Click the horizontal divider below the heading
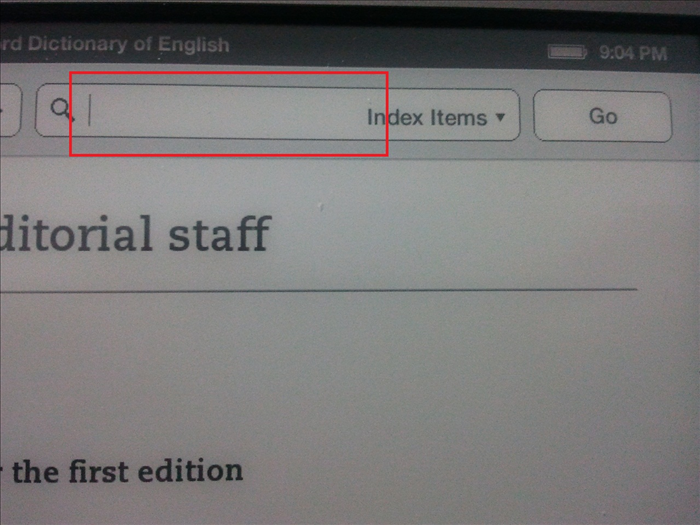 coord(318,290)
